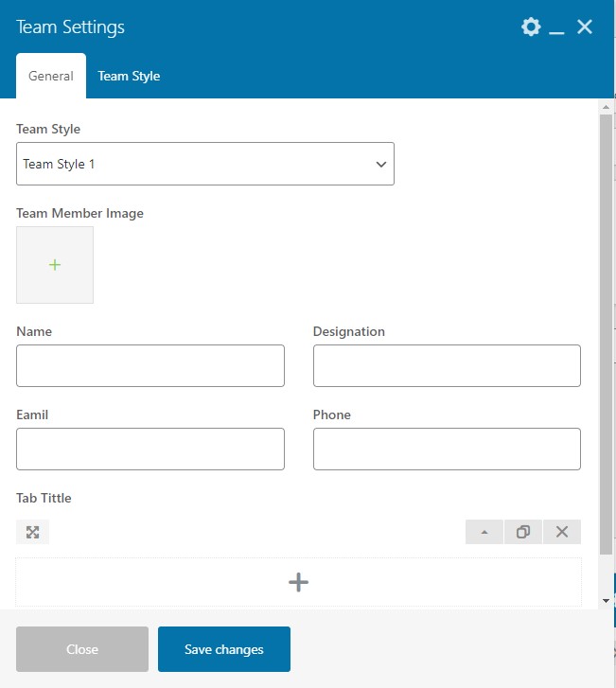The image size is (616, 688).
Task: Add a team member image with the green plus
Action: click(x=55, y=265)
